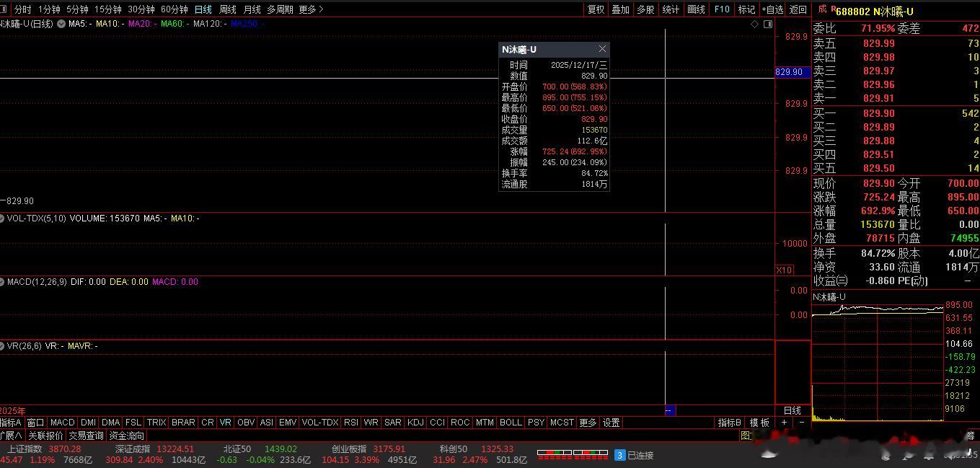
Task: Click the X10 volume scale label
Action: tap(785, 270)
